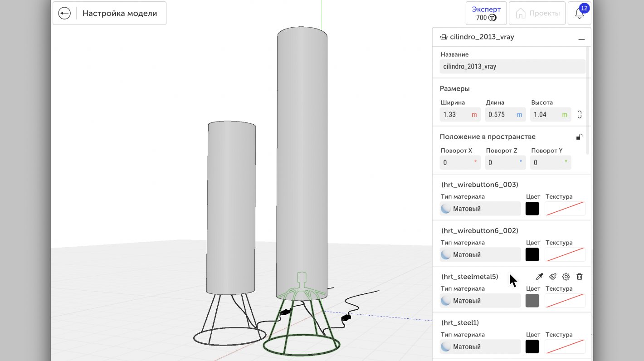Screen dimensions: 644x361
Task: Collapse the cilindro_2013_vray panel
Action: click(581, 38)
